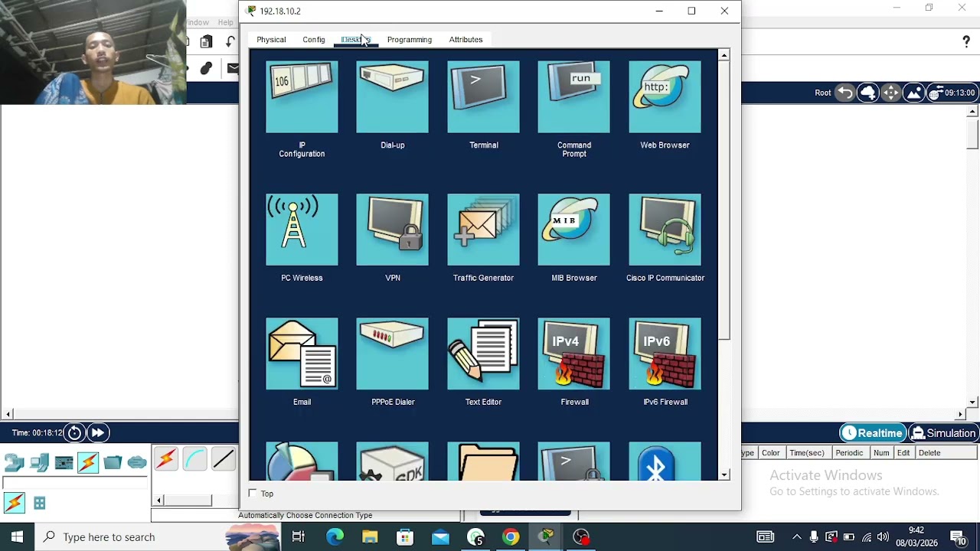Go back a level with the arrow beside Root
This screenshot has width=980, height=551.
(x=845, y=93)
